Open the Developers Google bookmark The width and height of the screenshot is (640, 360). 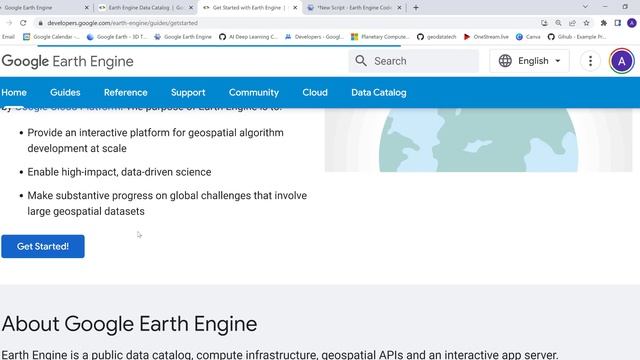(x=314, y=37)
